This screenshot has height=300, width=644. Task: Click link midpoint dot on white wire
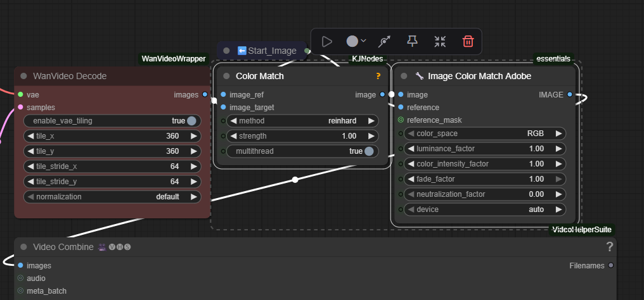click(x=295, y=180)
